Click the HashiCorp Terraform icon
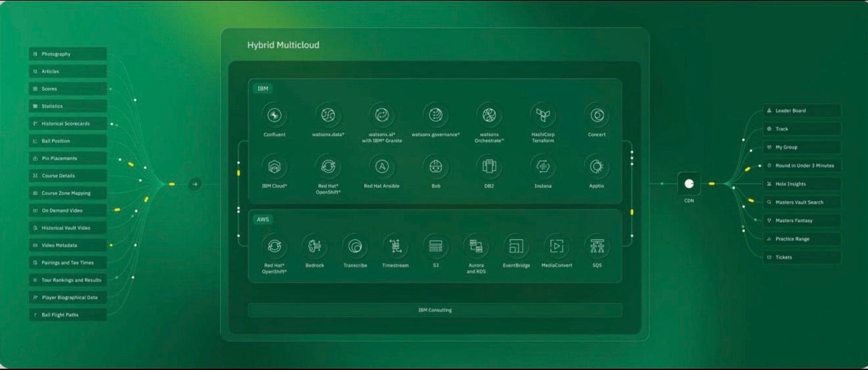868x370 pixels. tap(543, 115)
